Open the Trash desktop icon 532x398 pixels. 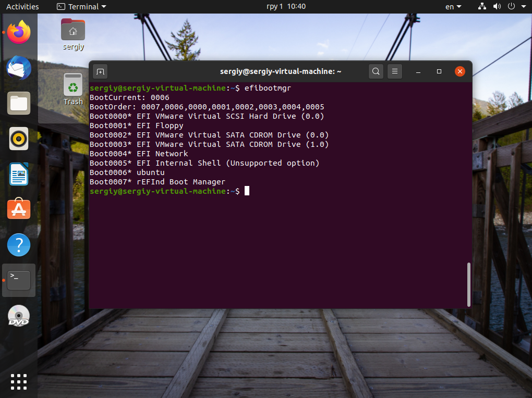73,89
